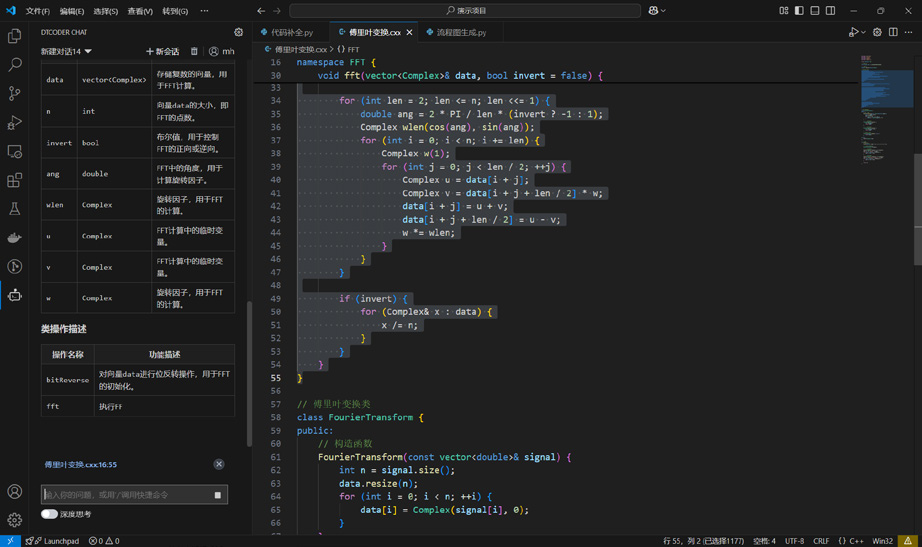The height and width of the screenshot is (547, 922).
Task: Toggle the 深度思考 switch
Action: click(x=49, y=514)
